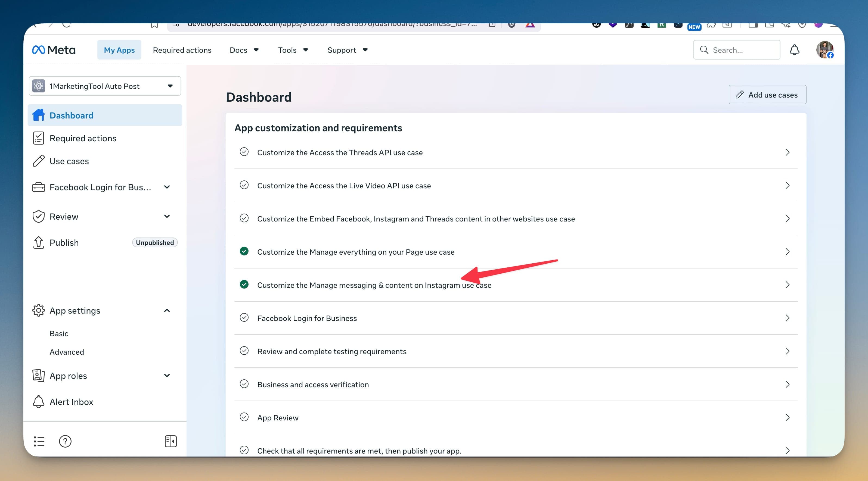Click the Use cases pencil icon
Screen dimensions: 868x481
coord(38,161)
